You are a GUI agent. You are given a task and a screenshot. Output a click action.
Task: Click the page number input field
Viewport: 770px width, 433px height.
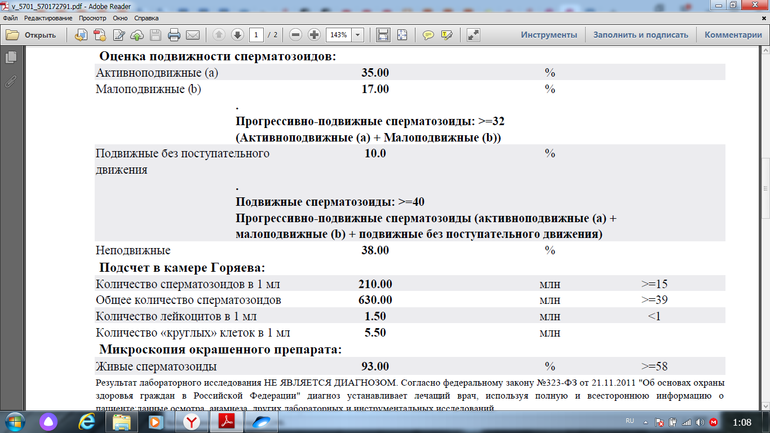(257, 35)
